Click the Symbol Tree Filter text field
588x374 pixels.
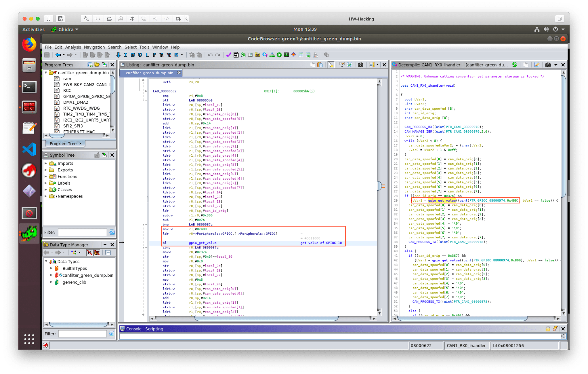point(82,232)
